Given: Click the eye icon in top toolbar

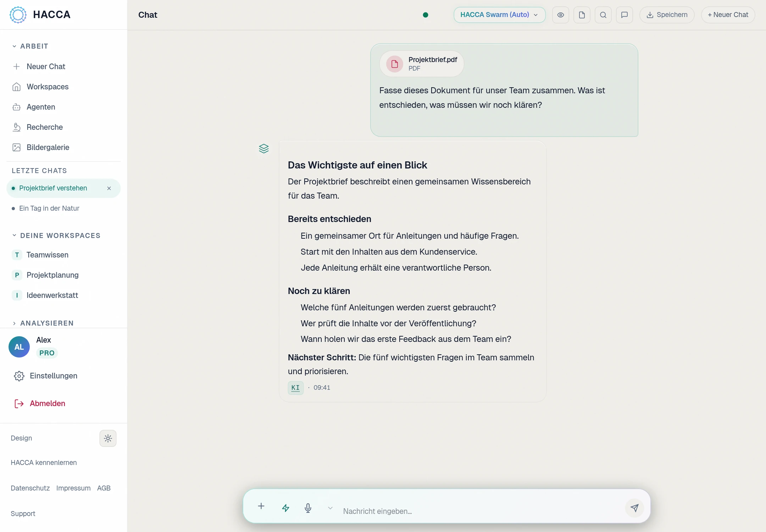Looking at the screenshot, I should point(561,15).
